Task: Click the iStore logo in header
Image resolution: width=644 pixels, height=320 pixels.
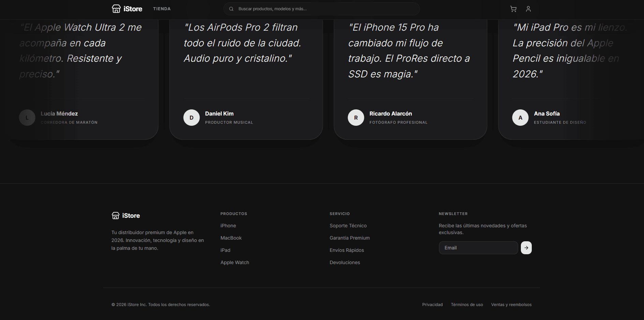Action: pos(127,9)
